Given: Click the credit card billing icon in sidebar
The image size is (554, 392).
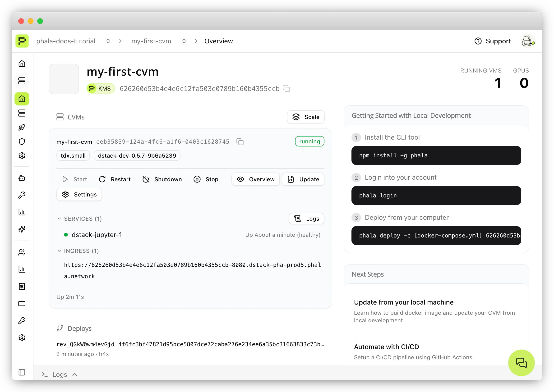Looking at the screenshot, I should pos(22,303).
